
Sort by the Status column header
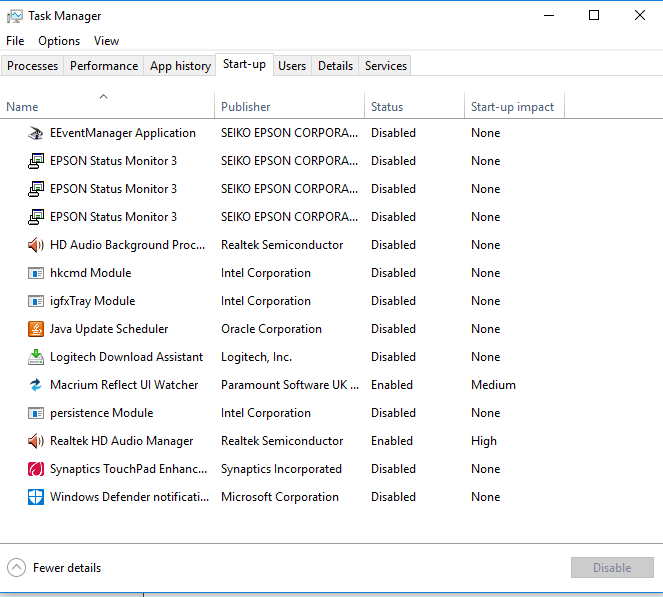(387, 107)
